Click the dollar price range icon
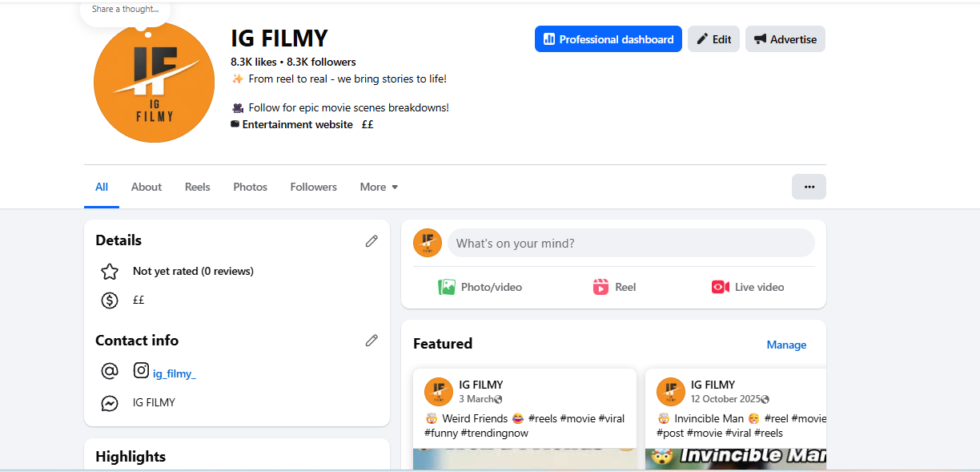 click(x=110, y=301)
